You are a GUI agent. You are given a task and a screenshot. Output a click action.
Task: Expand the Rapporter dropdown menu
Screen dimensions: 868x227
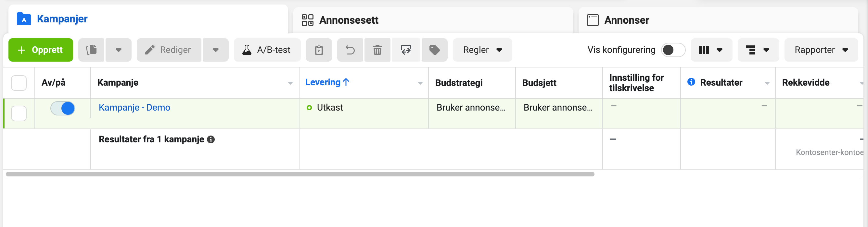tap(821, 50)
